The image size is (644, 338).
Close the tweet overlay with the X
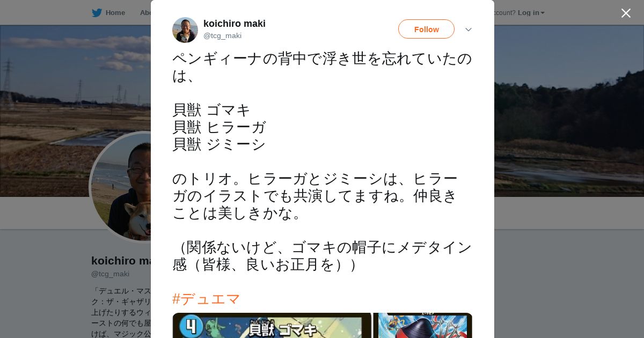[626, 13]
